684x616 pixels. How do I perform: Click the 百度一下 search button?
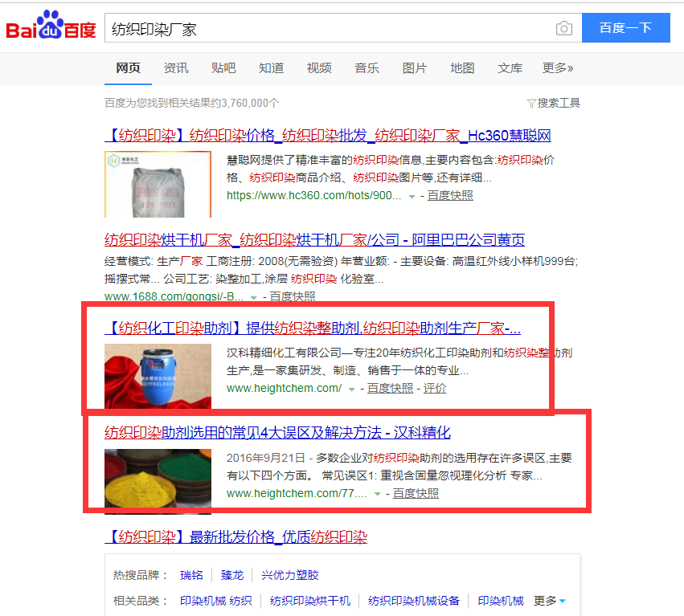625,28
